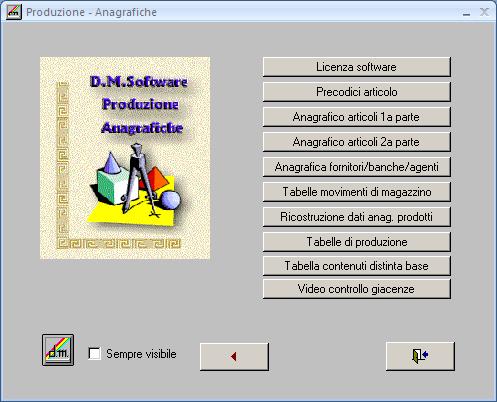Open Anagrafico articoli 2a parte
This screenshot has height=402, width=497.
point(357,142)
